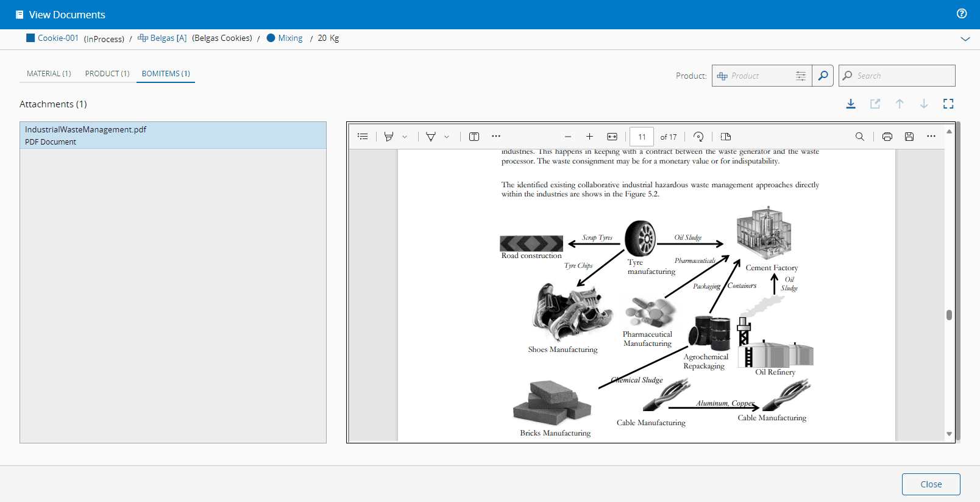The height and width of the screenshot is (502, 980).
Task: Click the Close button
Action: pos(931,484)
